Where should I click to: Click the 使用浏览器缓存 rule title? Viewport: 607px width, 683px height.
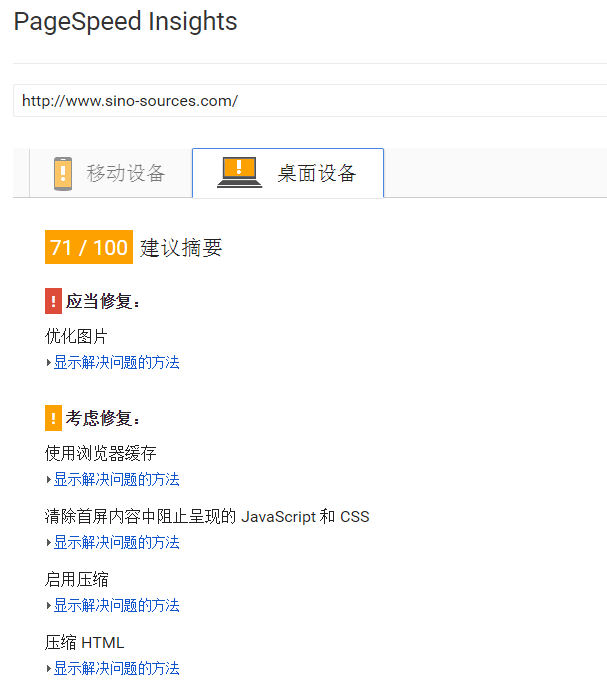101,453
